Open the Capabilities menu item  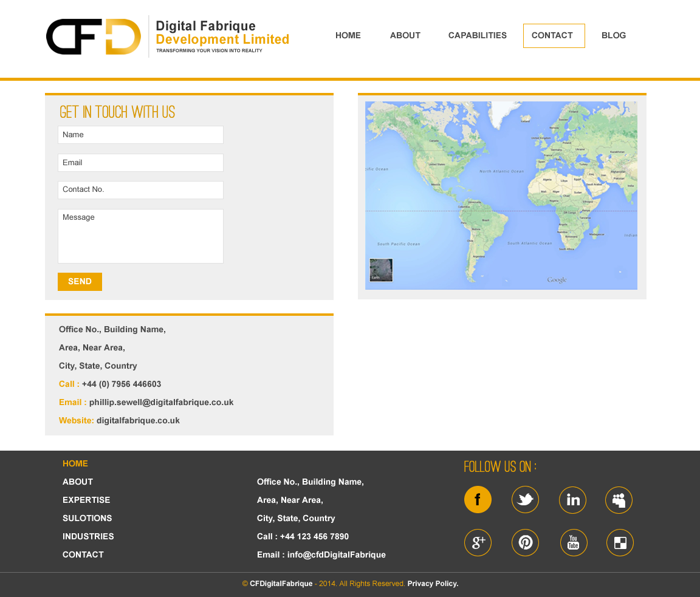click(x=478, y=36)
